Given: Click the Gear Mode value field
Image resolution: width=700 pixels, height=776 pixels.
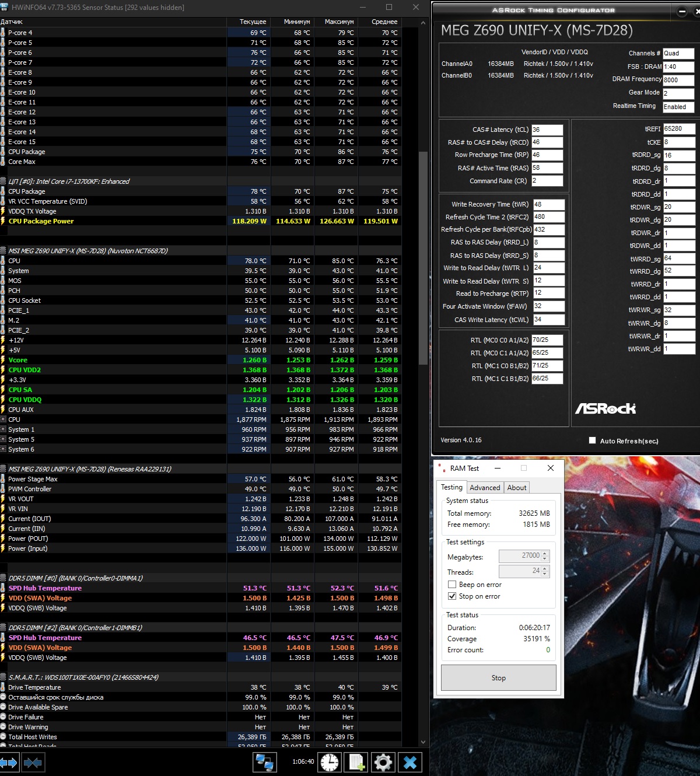Looking at the screenshot, I should coord(678,93).
